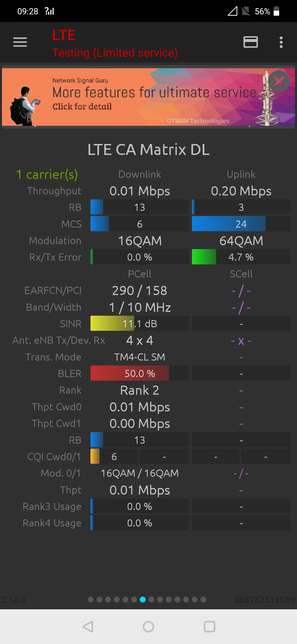Open the hamburger navigation menu
Screen dimensions: 297x644
20,42
